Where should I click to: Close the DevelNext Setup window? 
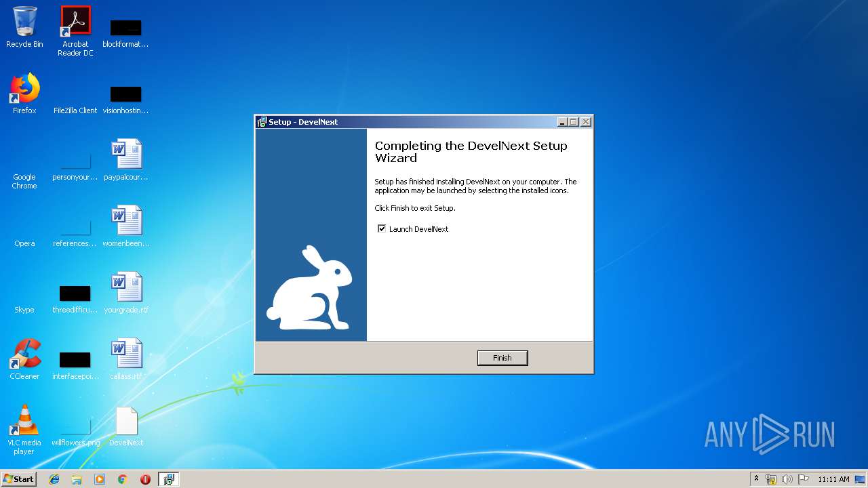pyautogui.click(x=586, y=122)
